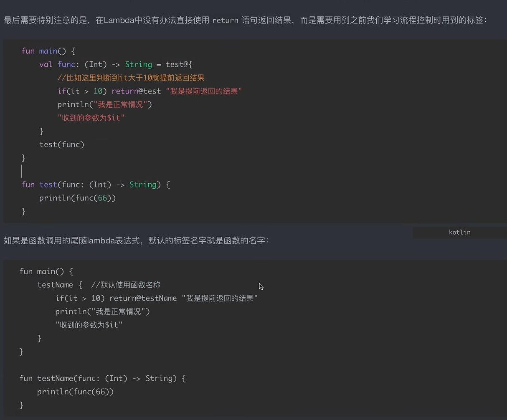
Task: Place cursor on the val func declaration line
Action: coord(116,64)
